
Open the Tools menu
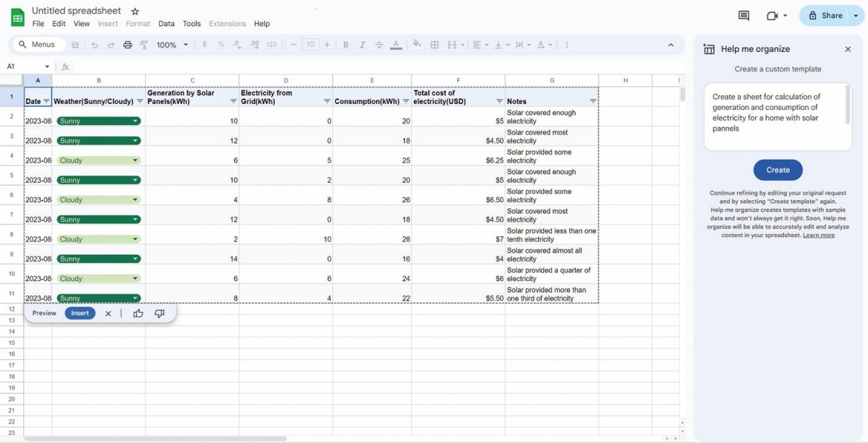(x=192, y=24)
